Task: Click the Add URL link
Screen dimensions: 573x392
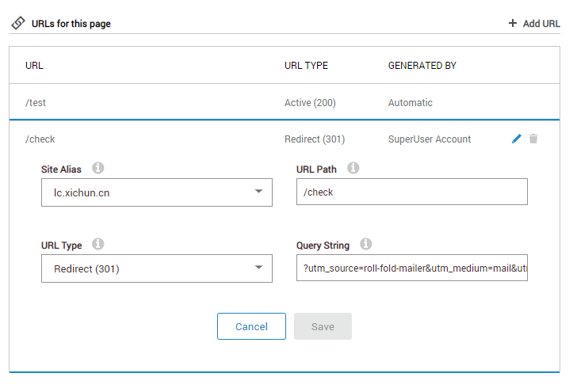Action: [541, 23]
